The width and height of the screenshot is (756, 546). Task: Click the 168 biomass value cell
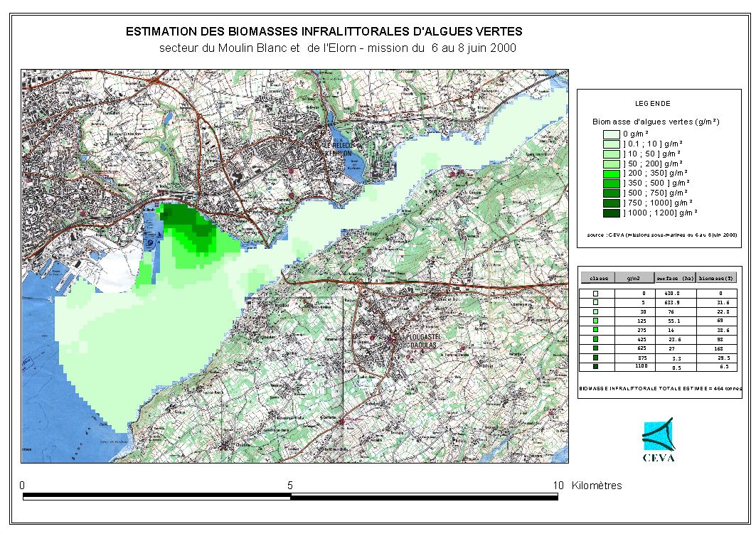coord(718,348)
